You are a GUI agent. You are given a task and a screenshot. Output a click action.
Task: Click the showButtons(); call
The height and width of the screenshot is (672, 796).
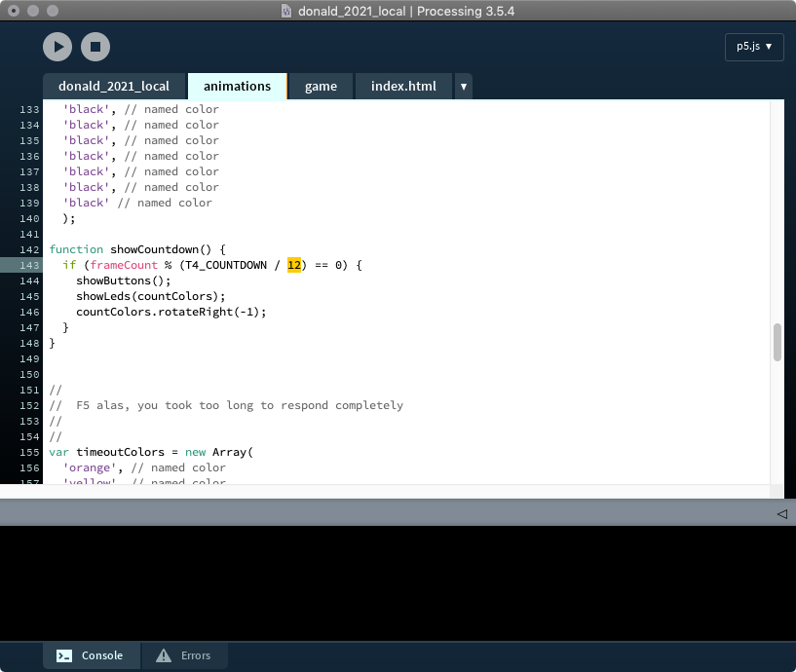[x=124, y=280]
